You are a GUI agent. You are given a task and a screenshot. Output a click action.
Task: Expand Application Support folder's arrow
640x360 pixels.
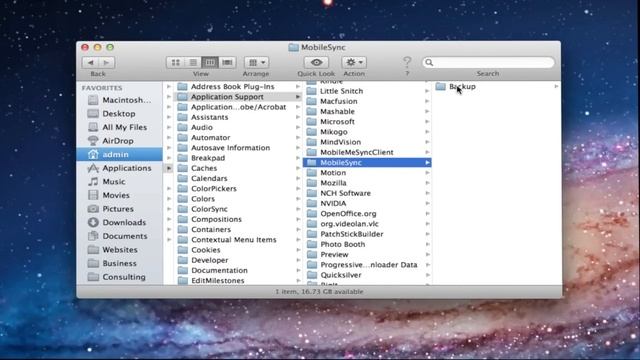(x=298, y=97)
